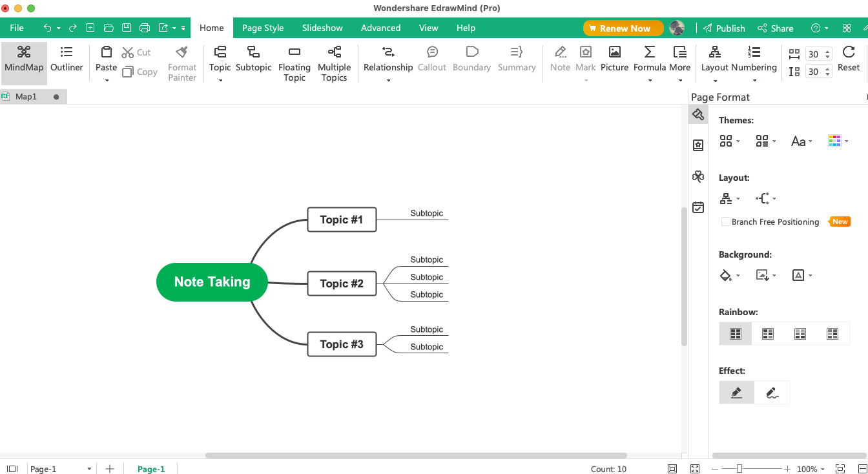The image size is (868, 474).
Task: Select the normal line Effect
Action: (x=737, y=393)
